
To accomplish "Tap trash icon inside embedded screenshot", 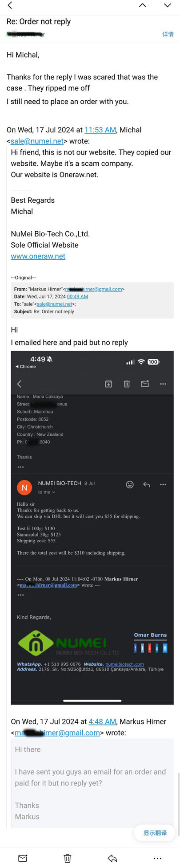I will (x=127, y=384).
